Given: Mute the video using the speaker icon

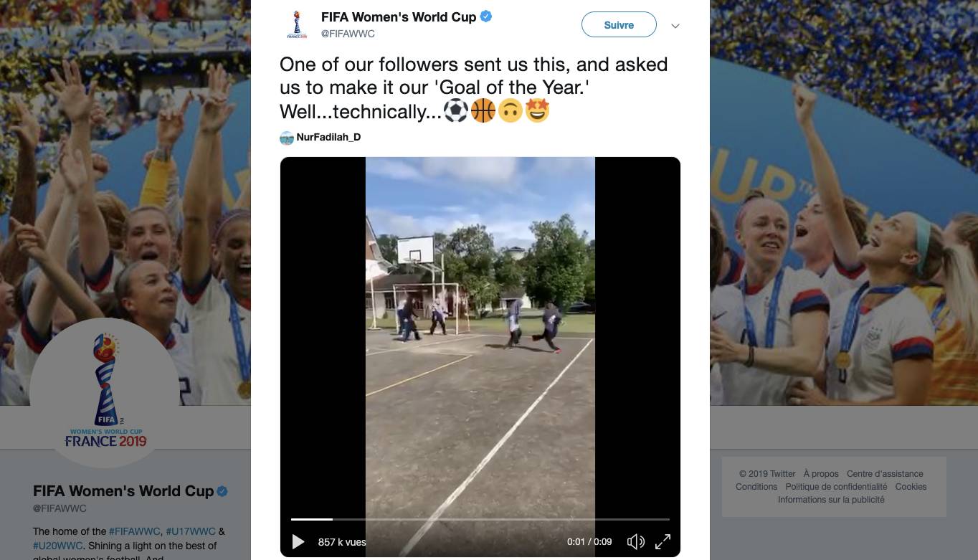Looking at the screenshot, I should click(x=636, y=542).
